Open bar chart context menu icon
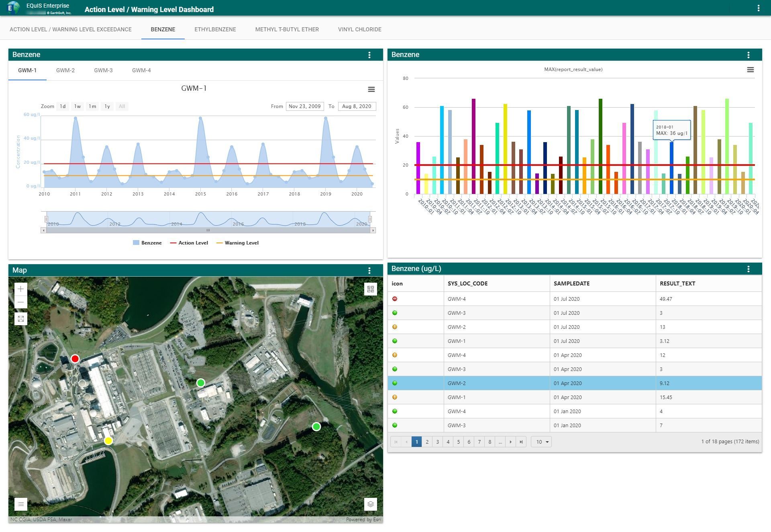The image size is (771, 532). tap(750, 70)
